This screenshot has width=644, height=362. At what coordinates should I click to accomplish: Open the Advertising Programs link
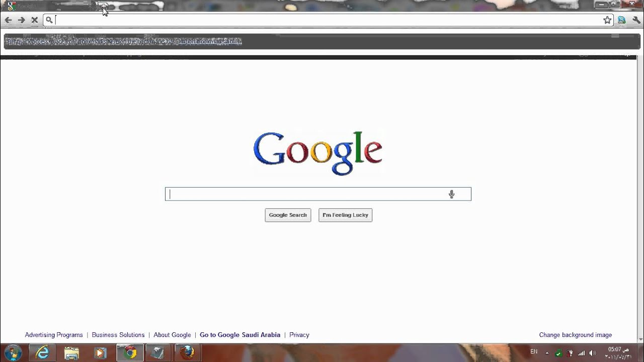[54, 335]
